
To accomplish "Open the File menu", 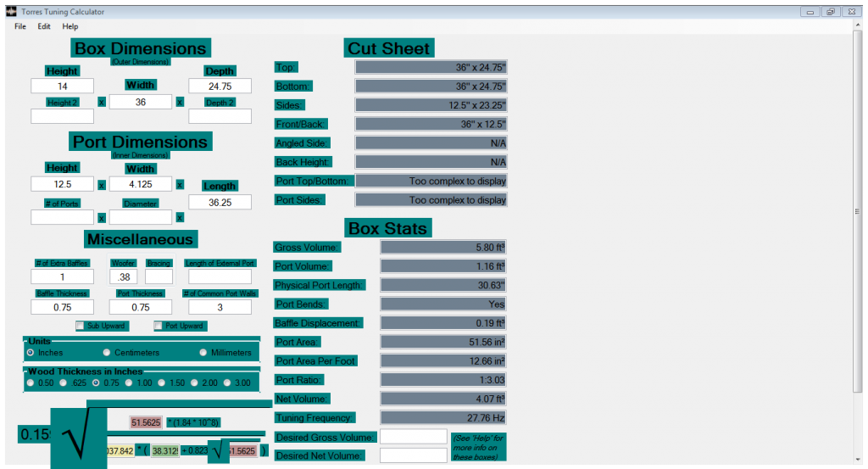I will click(20, 26).
